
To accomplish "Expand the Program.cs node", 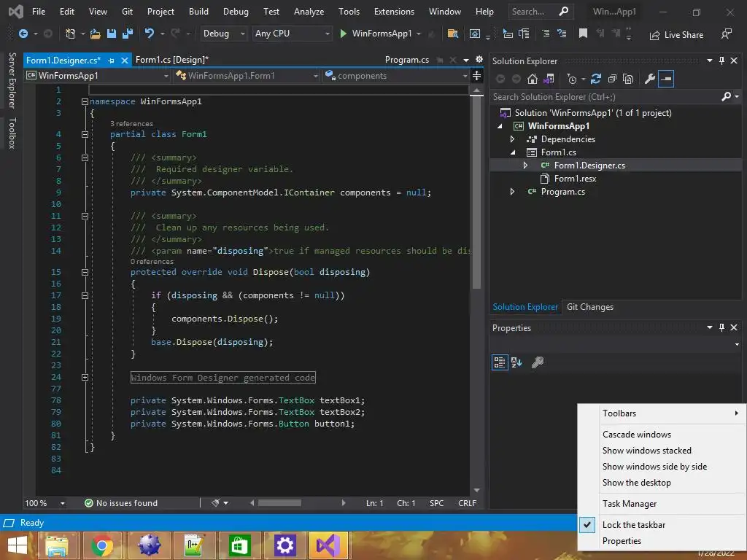I will point(512,192).
